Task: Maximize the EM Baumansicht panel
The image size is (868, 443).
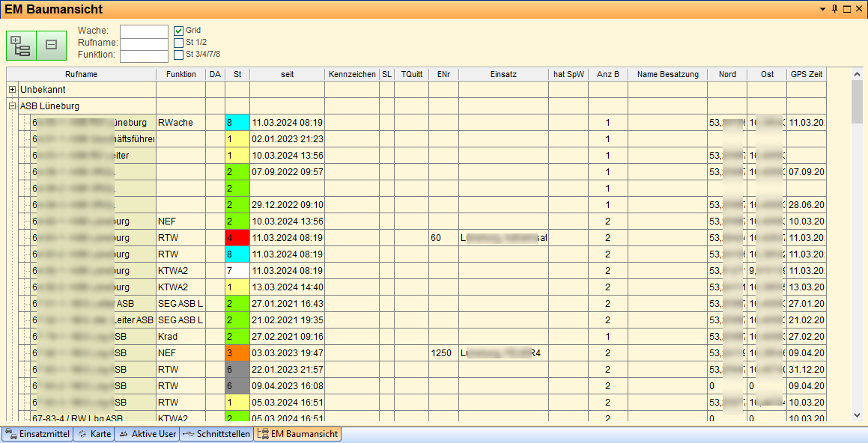Action: tap(847, 9)
